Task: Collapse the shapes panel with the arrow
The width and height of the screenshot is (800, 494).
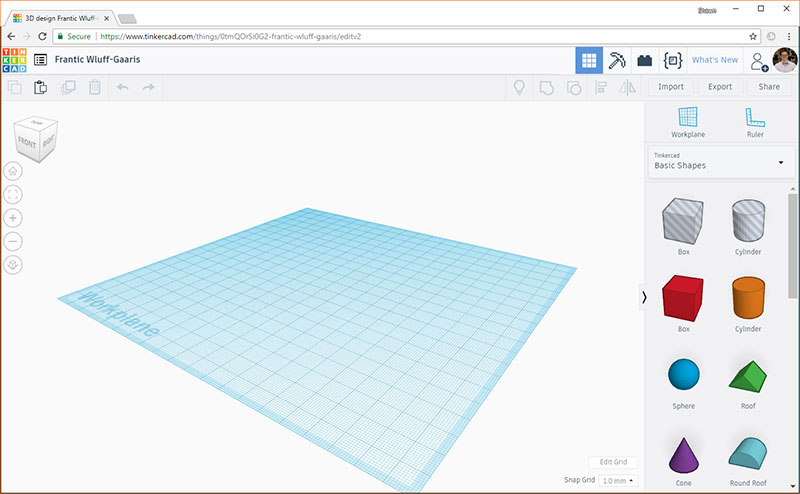Action: coord(644,297)
